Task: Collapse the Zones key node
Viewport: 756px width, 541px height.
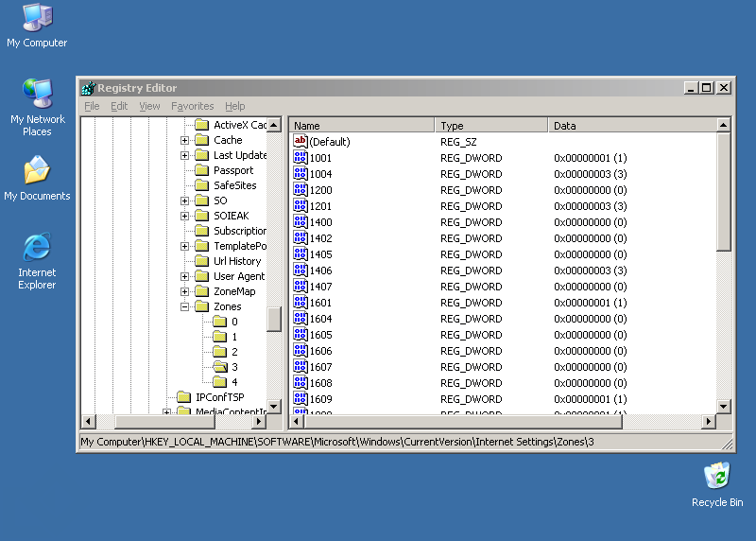Action: (x=184, y=307)
